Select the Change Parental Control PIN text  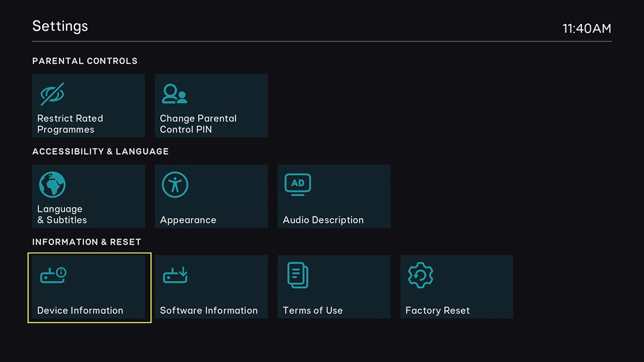click(198, 124)
